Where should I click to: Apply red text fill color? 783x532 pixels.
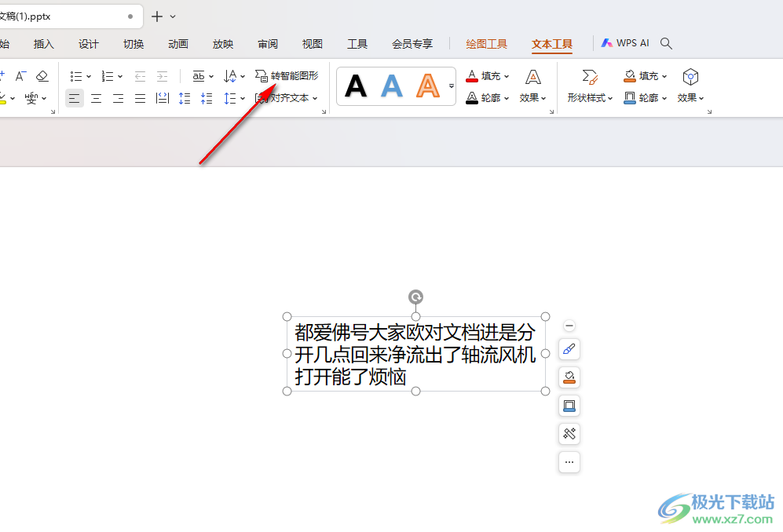(x=472, y=76)
